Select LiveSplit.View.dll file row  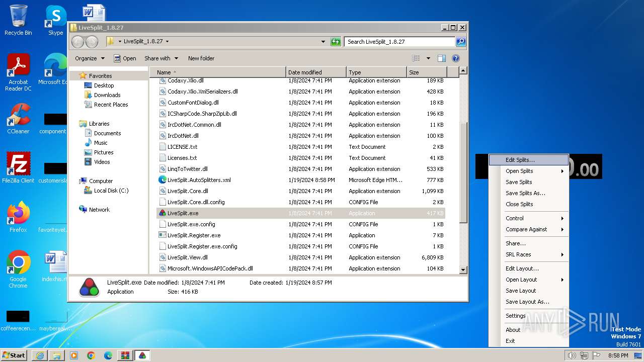[x=301, y=257]
